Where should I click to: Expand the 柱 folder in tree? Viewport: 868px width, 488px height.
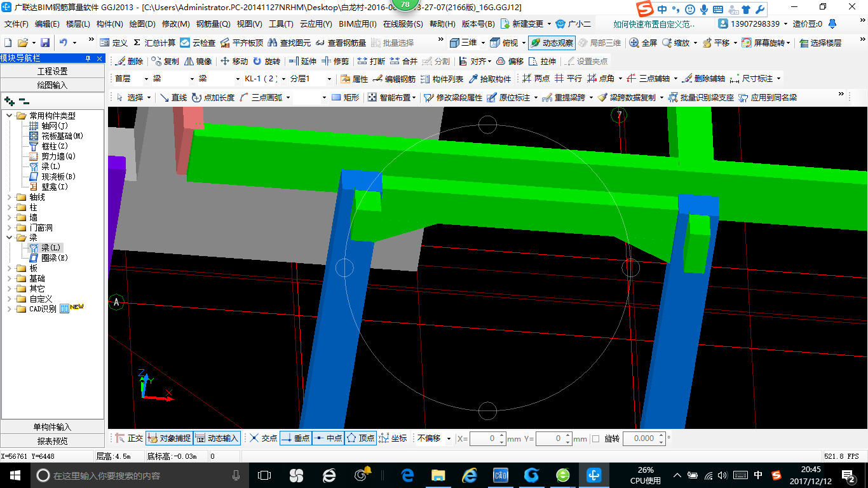(9, 207)
